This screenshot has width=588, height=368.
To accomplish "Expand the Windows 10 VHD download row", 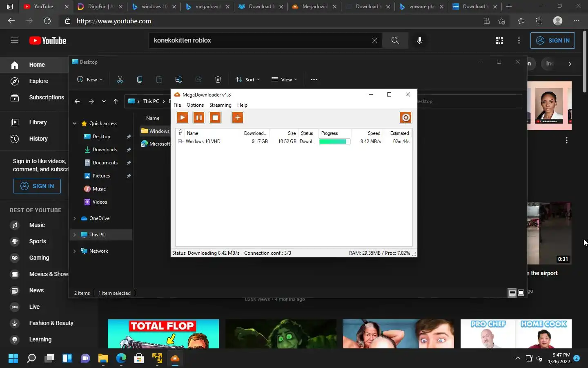I will pos(180,141).
